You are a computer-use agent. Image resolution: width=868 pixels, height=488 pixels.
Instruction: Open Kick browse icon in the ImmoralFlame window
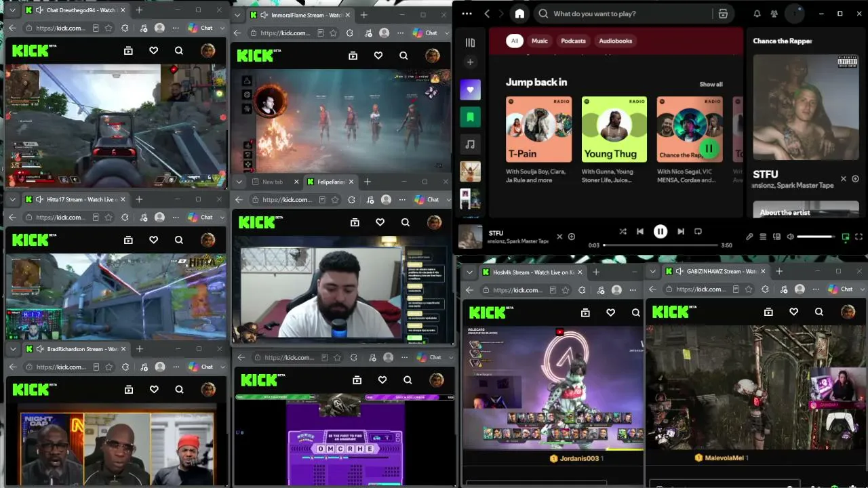point(353,56)
